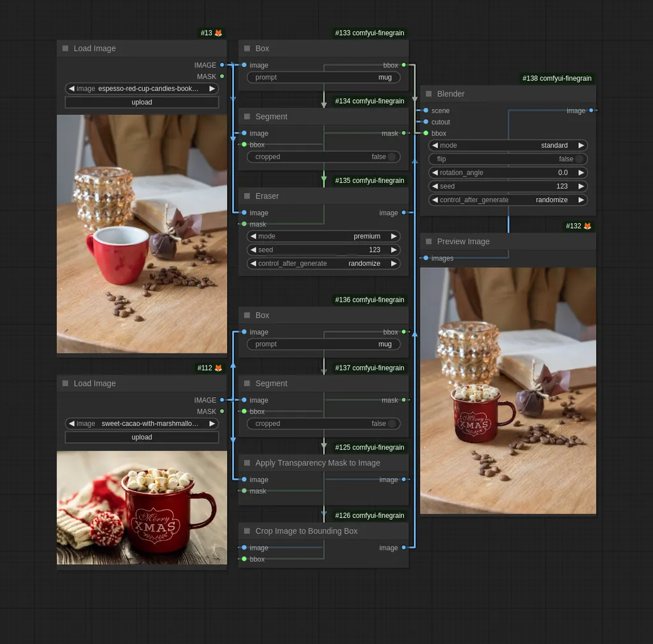
Task: Collapse the upper Segment node icon
Action: click(x=246, y=116)
